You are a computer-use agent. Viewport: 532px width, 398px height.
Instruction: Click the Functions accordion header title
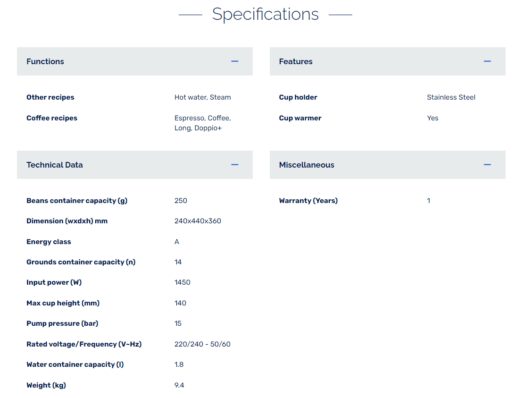click(x=45, y=61)
